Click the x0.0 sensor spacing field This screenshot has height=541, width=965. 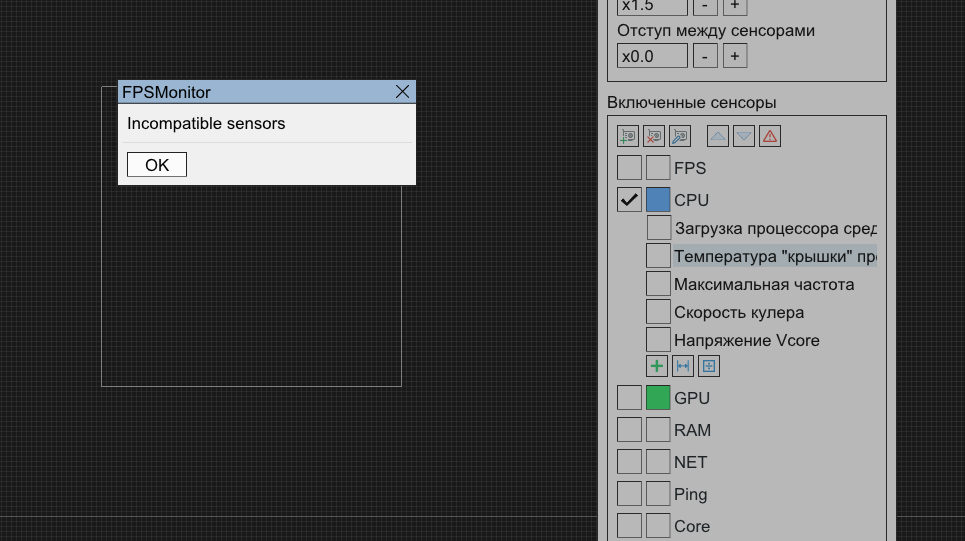(652, 56)
